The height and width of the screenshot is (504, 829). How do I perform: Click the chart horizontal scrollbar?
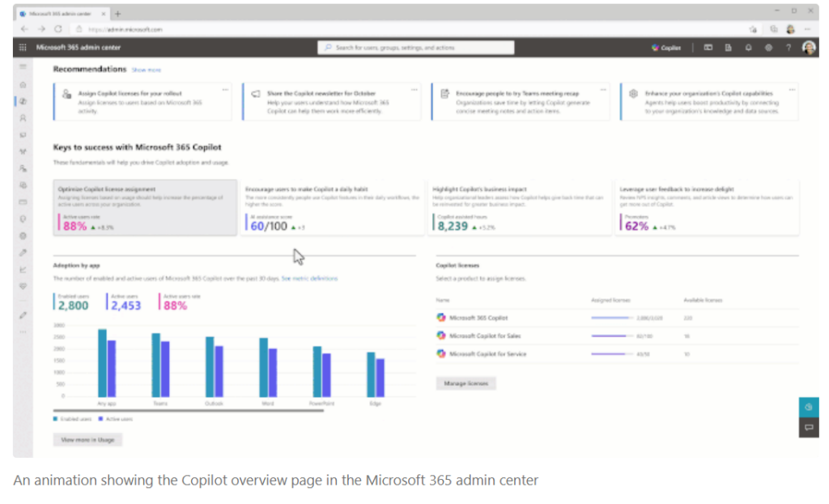click(x=188, y=410)
